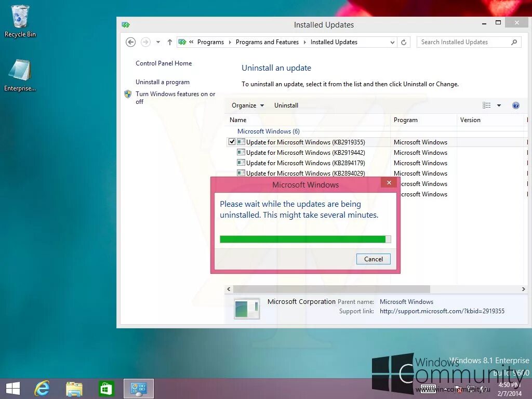Open the recent locations dropdown arrow
The image size is (532, 399).
(158, 42)
